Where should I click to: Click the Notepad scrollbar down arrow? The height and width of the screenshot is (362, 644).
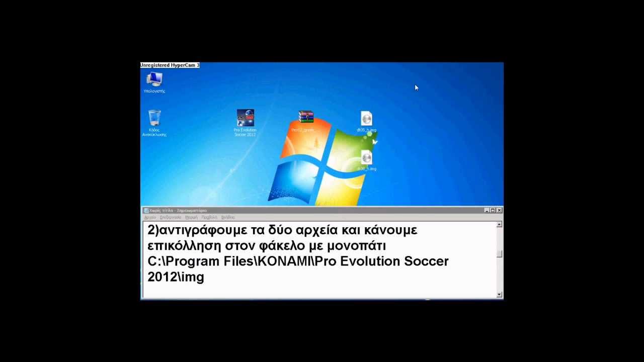(499, 295)
